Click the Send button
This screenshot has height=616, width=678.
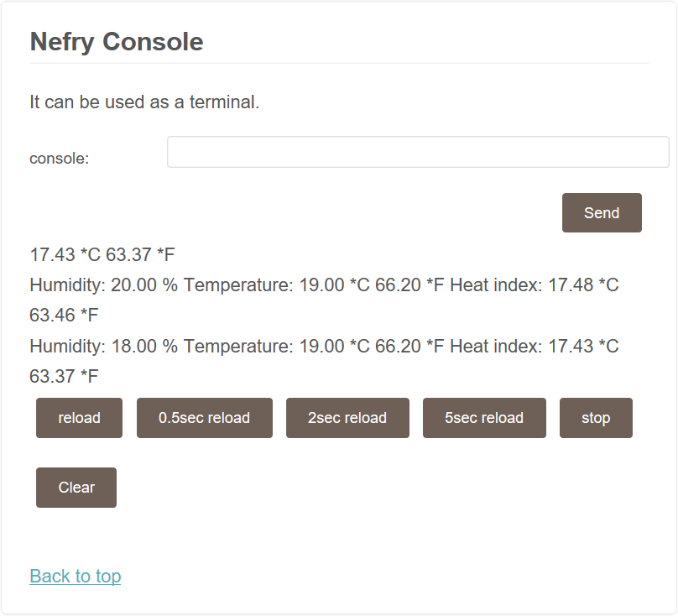tap(601, 212)
